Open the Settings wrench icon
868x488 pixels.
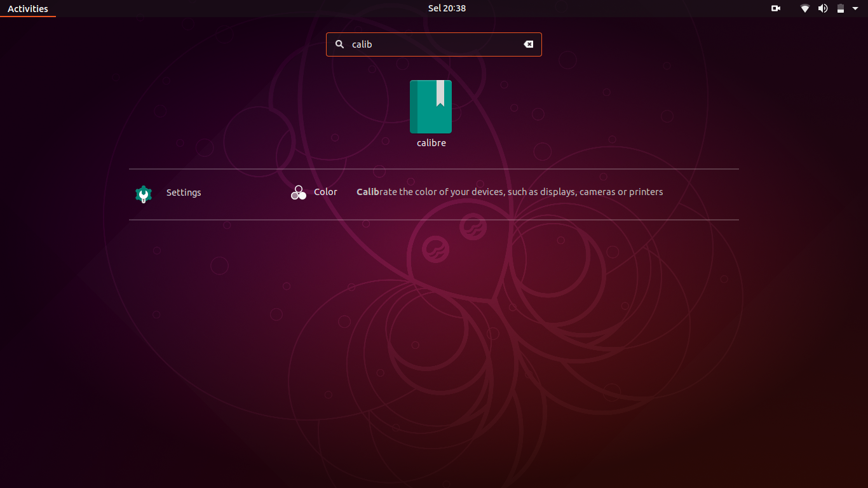[144, 194]
